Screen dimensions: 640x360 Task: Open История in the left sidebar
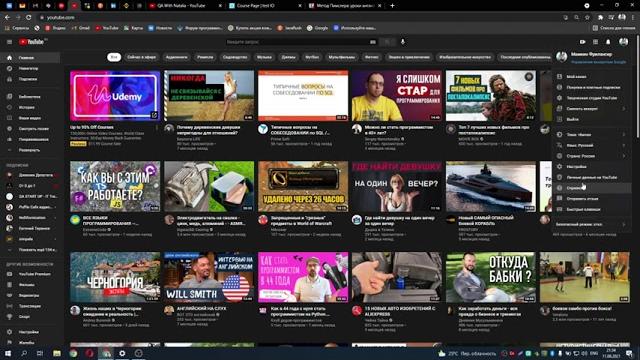pos(27,107)
